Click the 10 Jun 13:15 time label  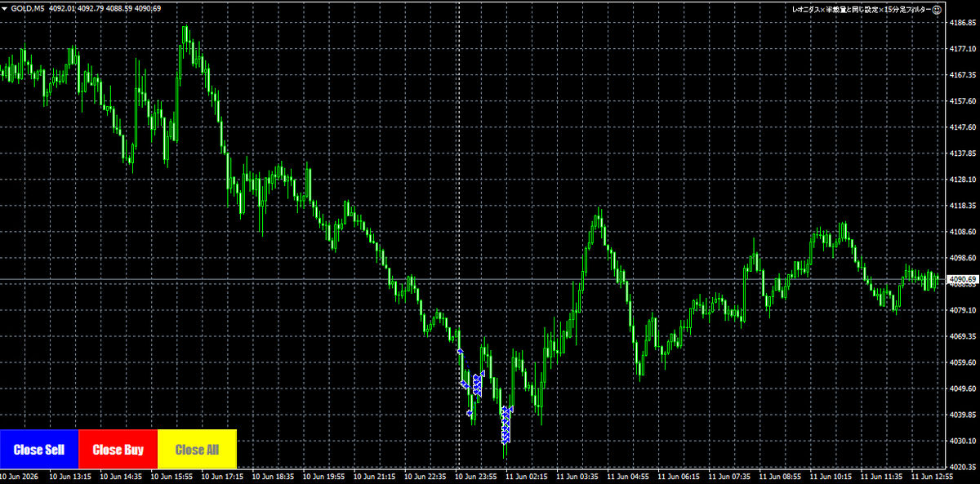point(70,477)
